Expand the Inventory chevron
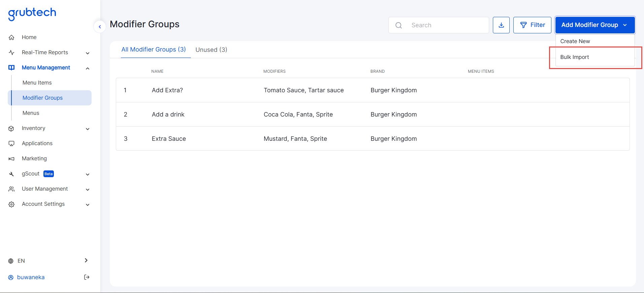The width and height of the screenshot is (644, 293). [x=88, y=129]
